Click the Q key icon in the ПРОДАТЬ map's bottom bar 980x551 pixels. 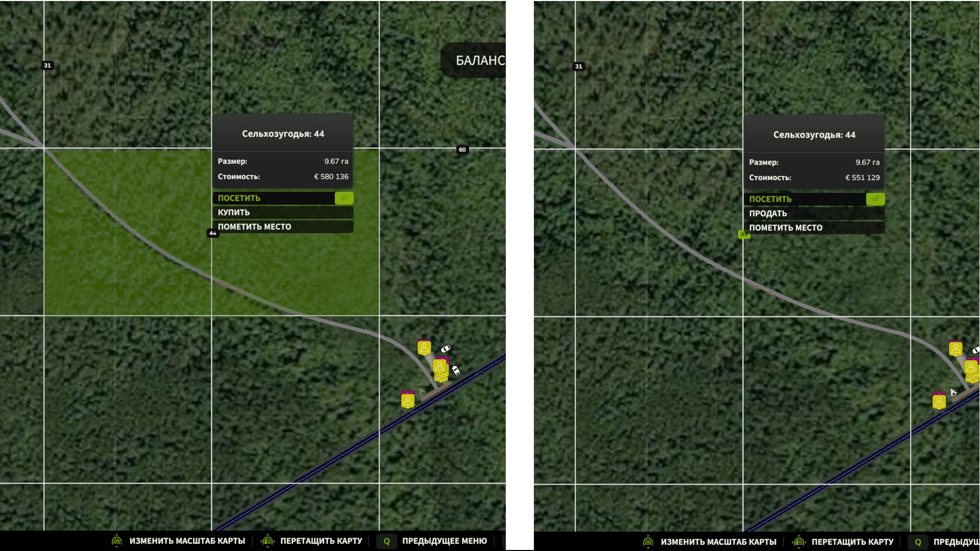(918, 542)
